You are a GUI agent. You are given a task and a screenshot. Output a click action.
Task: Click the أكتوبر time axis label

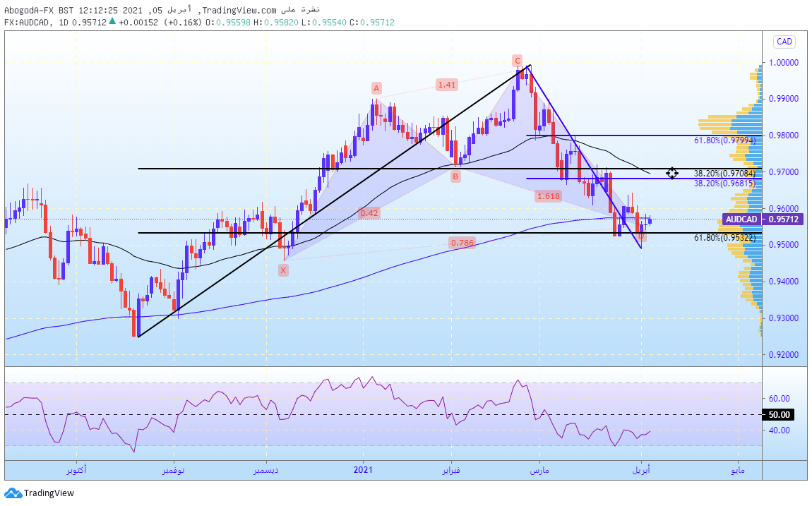pyautogui.click(x=77, y=470)
